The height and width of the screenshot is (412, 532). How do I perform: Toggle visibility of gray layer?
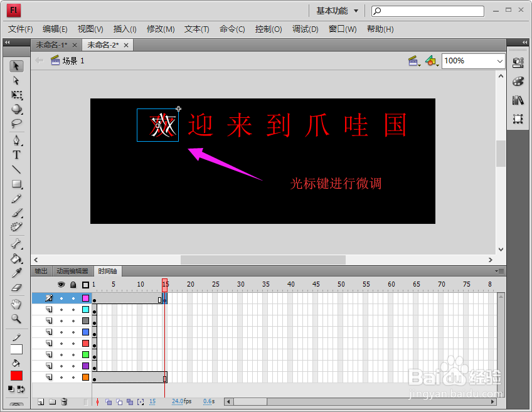(61, 321)
